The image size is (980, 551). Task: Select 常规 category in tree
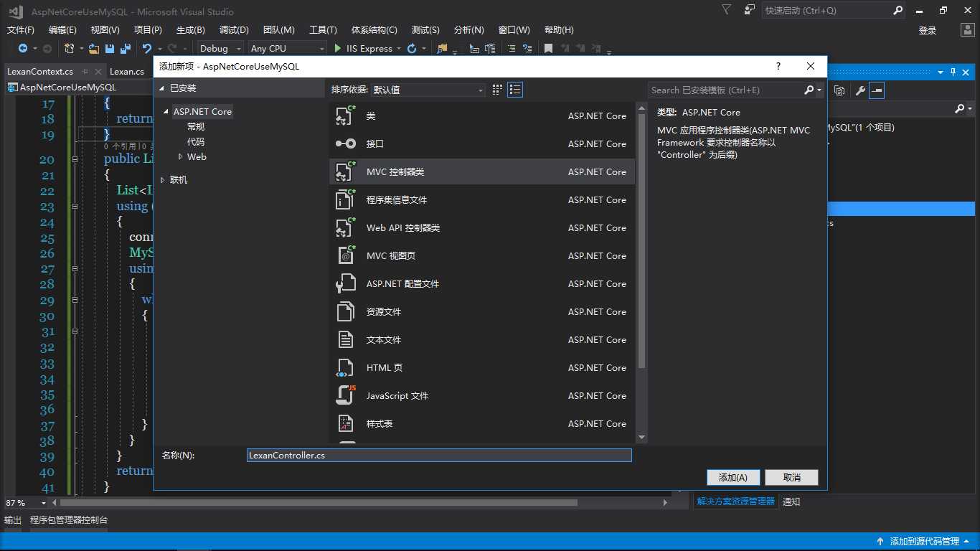(196, 127)
